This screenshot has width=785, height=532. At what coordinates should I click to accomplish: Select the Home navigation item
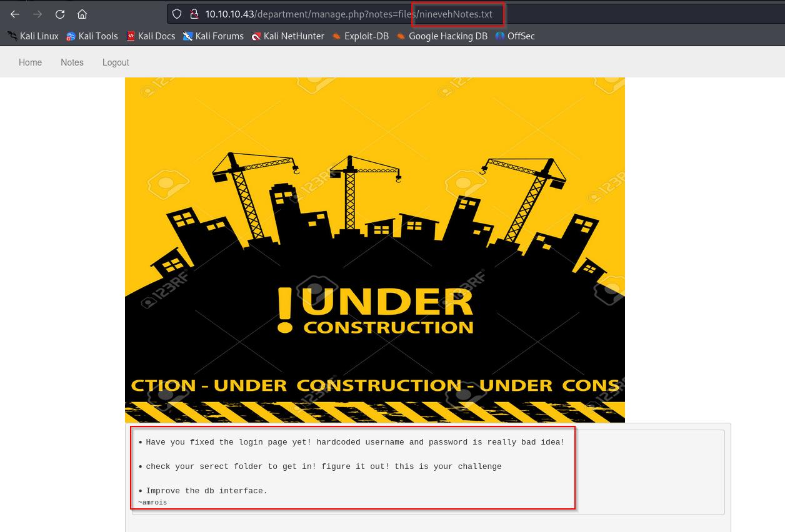[x=30, y=62]
